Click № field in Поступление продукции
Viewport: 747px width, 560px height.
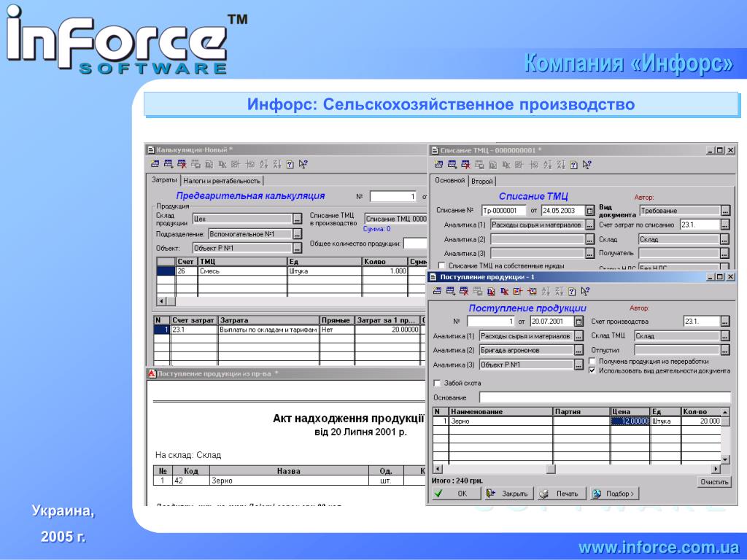pyautogui.click(x=491, y=322)
